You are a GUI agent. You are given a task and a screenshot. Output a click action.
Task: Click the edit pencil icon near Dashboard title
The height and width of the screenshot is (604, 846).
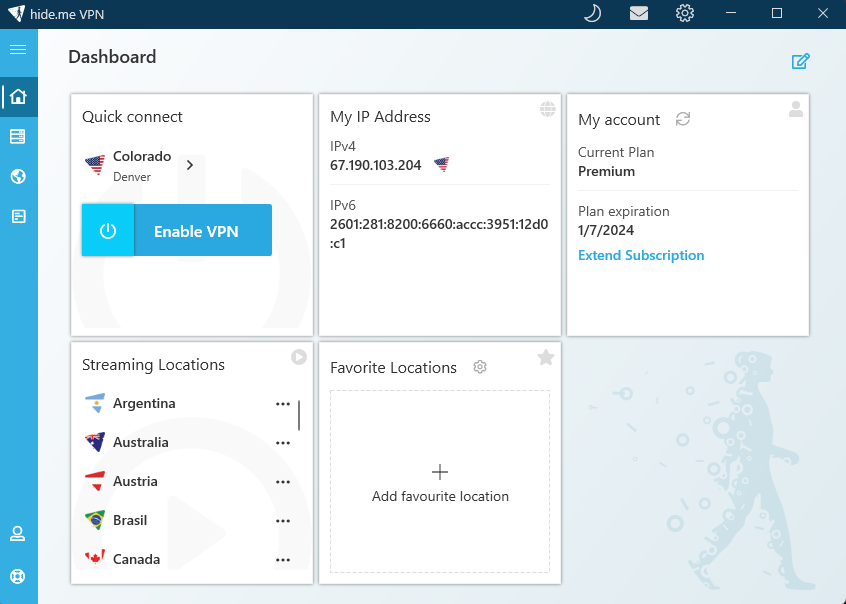click(800, 61)
